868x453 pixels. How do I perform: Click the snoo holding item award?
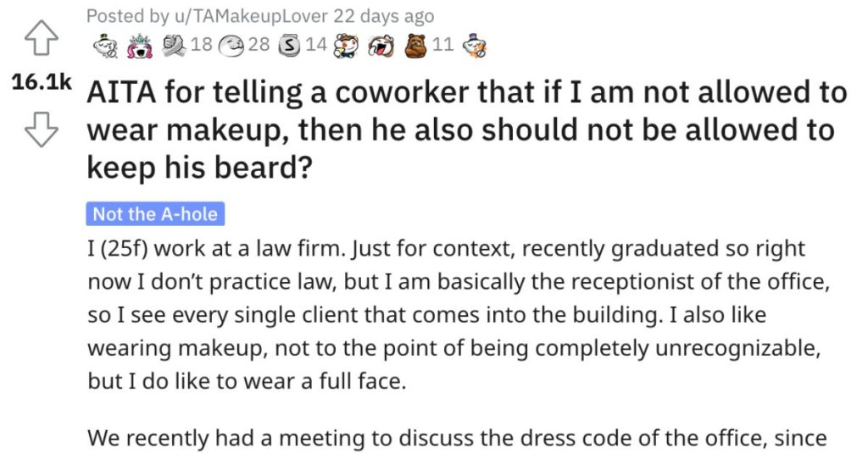click(346, 45)
